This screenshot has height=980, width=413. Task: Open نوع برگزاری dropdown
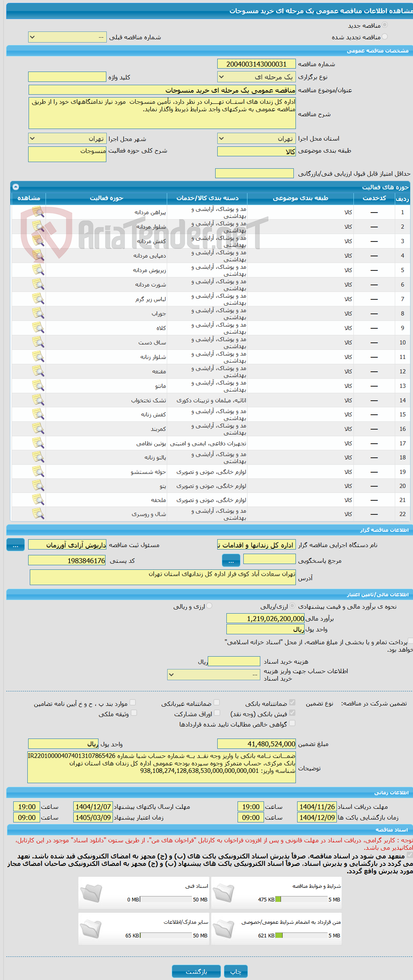[x=257, y=77]
